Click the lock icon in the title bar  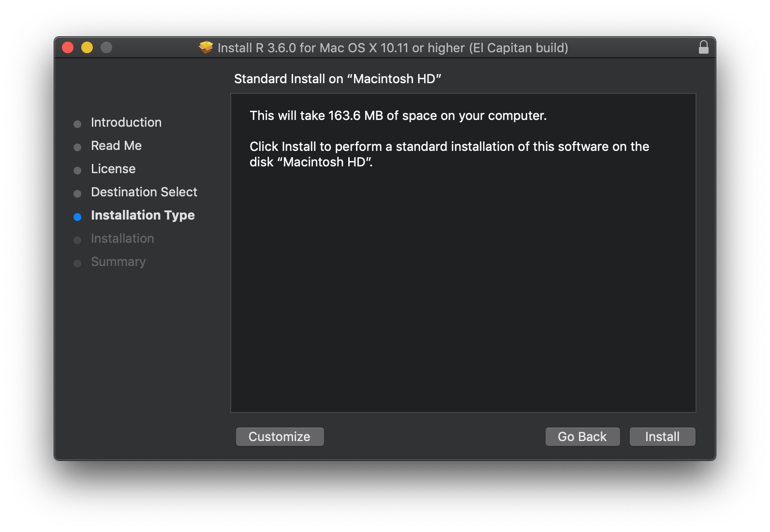704,47
